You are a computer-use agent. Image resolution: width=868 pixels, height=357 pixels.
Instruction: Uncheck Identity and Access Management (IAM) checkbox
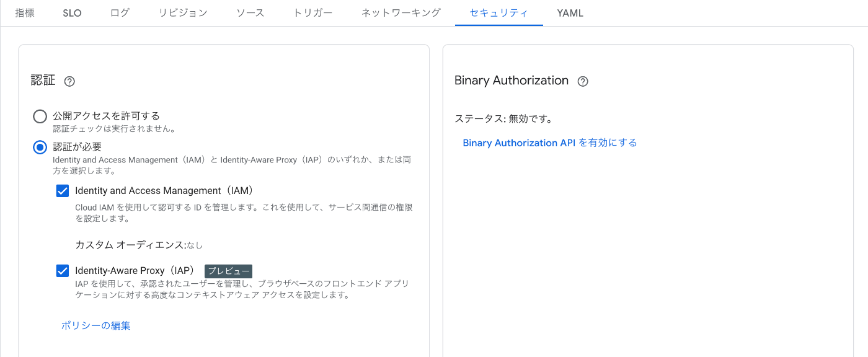tap(63, 191)
